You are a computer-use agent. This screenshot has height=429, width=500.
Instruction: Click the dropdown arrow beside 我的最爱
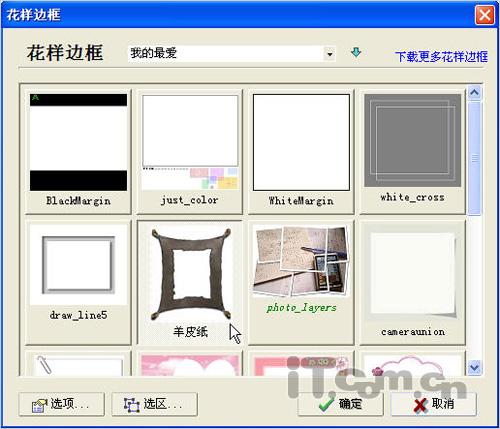329,54
